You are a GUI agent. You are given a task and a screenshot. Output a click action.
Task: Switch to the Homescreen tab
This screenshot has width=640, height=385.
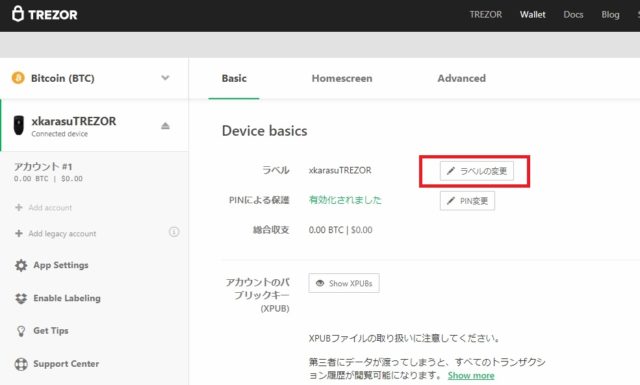pyautogui.click(x=342, y=78)
